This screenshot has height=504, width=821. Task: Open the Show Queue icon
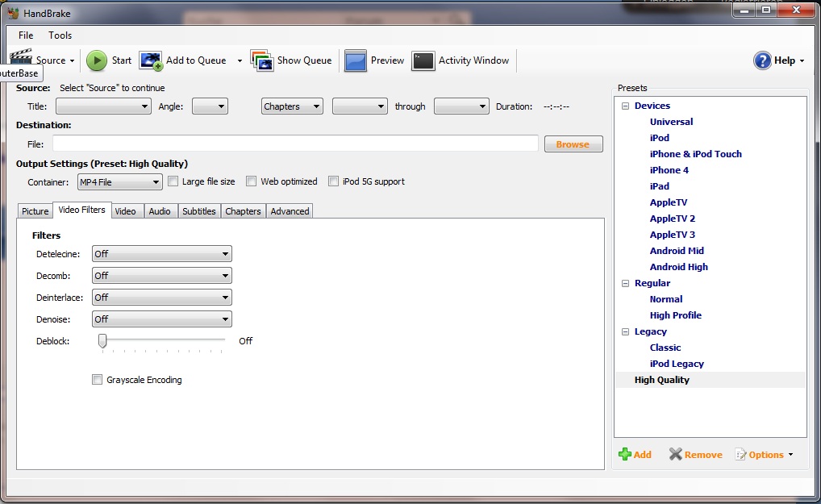click(x=262, y=60)
